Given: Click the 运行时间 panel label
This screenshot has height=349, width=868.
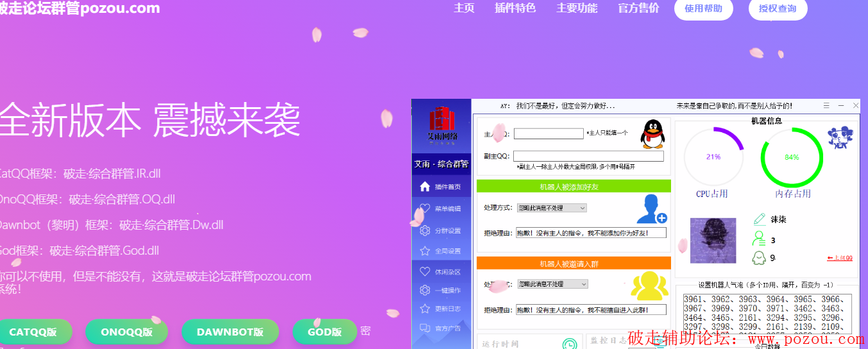Looking at the screenshot, I should [x=500, y=344].
